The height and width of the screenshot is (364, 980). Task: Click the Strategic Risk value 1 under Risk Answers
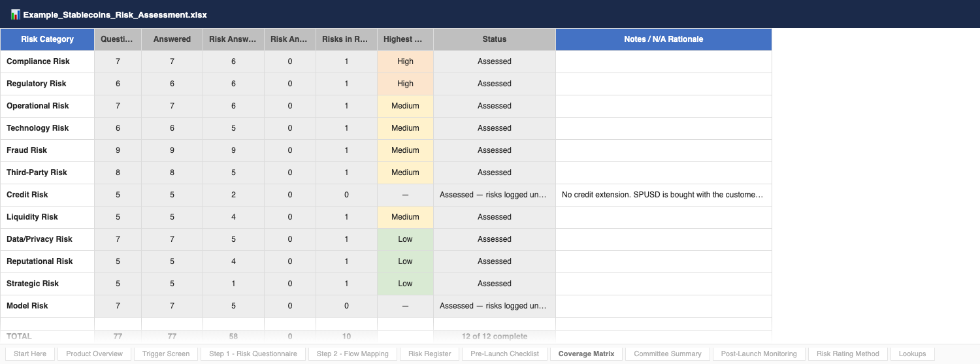233,284
